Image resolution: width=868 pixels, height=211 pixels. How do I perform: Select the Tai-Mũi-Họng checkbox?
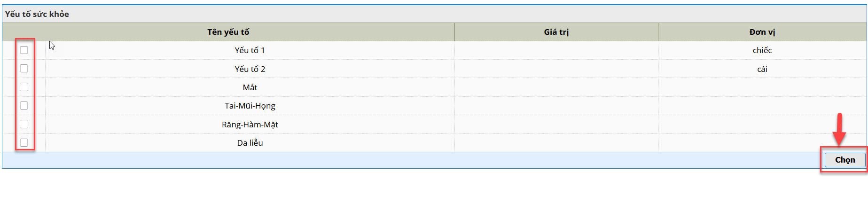click(24, 106)
